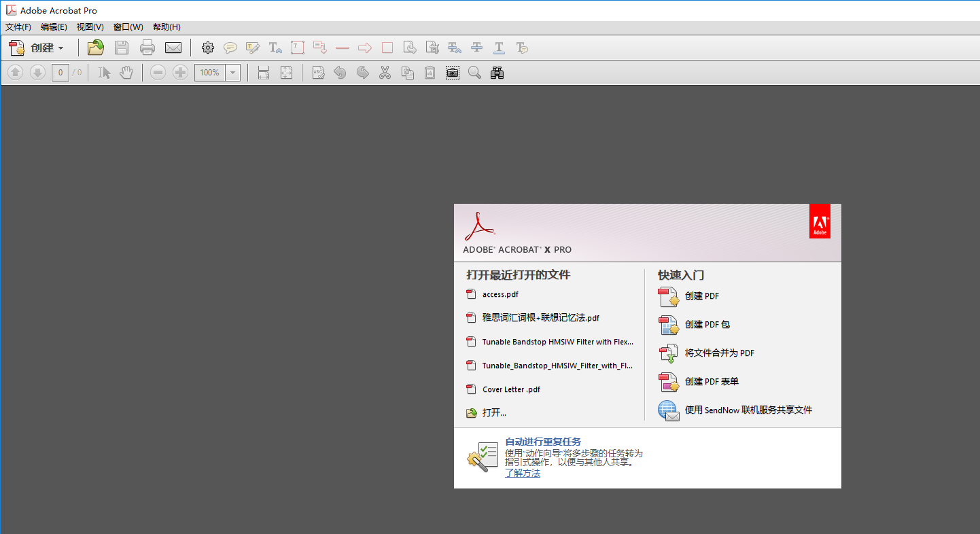The width and height of the screenshot is (980, 534).
Task: Click the Undo arrow icon
Action: point(340,73)
